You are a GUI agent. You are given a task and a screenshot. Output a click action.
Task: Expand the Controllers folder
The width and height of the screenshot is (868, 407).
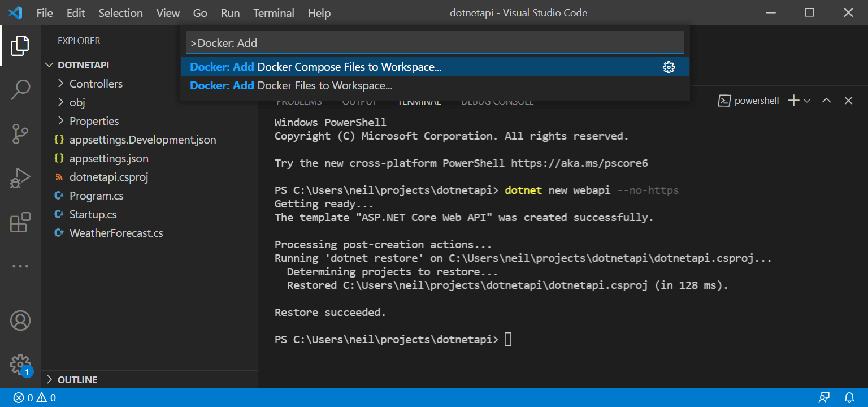(96, 84)
